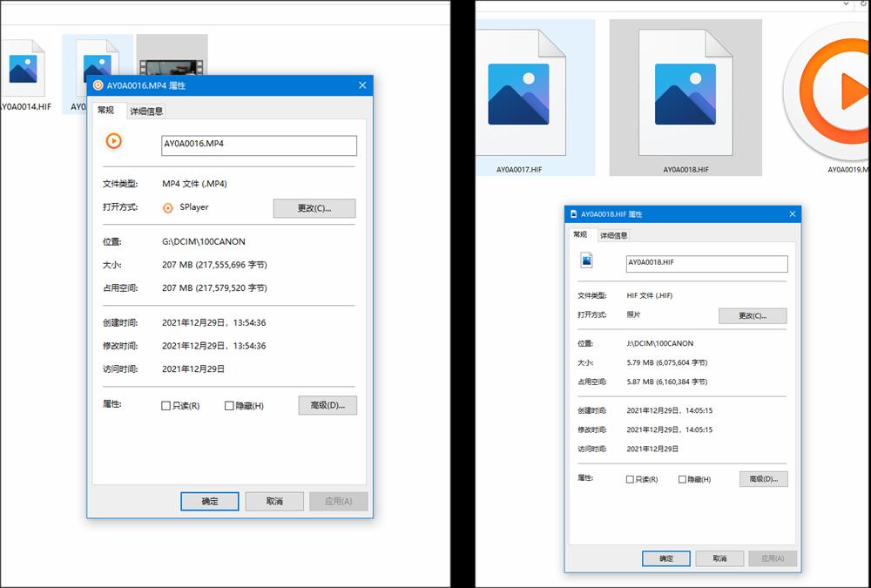Click 取消 in HIF properties dialog
871x588 pixels.
(x=719, y=558)
